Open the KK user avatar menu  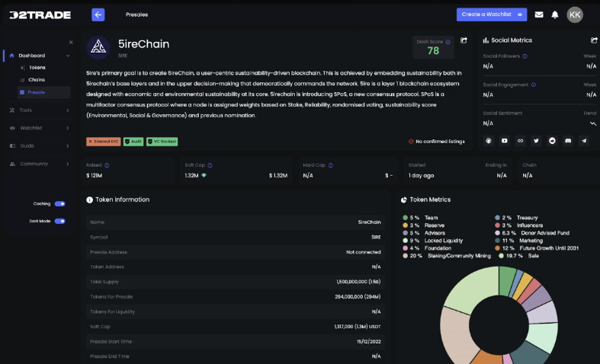point(575,15)
